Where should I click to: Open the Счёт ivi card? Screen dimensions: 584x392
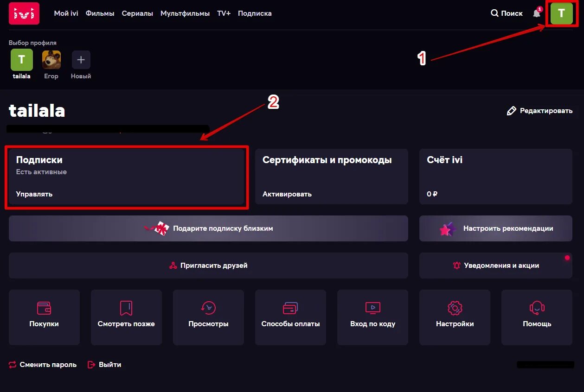coord(496,177)
